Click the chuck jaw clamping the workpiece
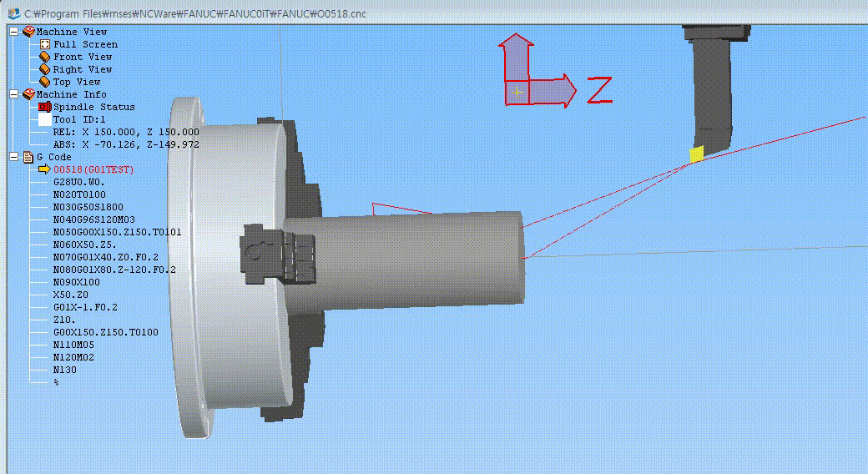Image resolution: width=868 pixels, height=474 pixels. (x=278, y=255)
